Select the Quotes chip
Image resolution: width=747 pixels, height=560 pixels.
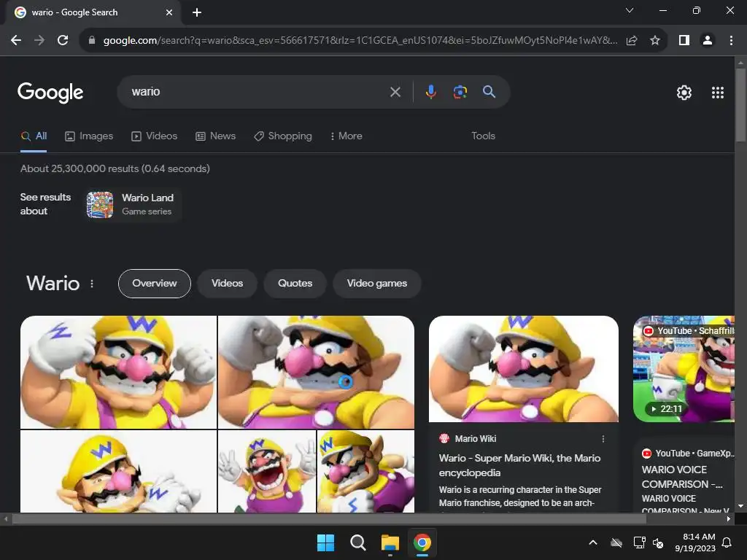[x=295, y=284]
